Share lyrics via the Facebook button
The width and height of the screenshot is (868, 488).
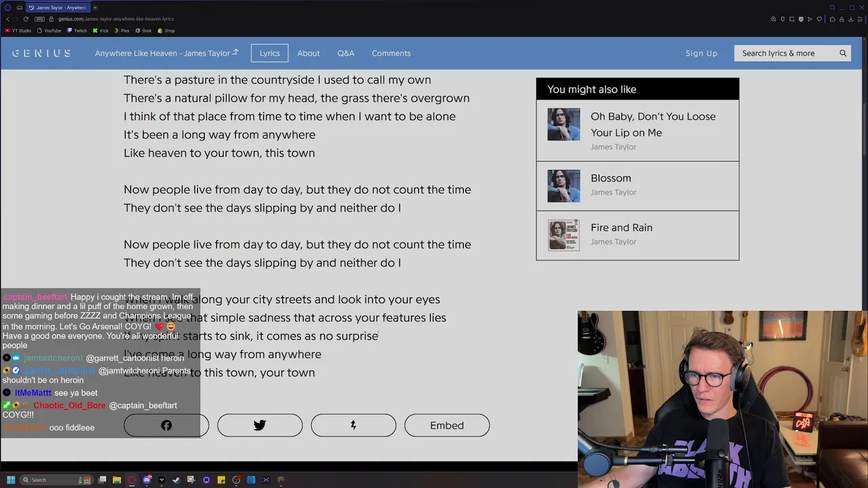pos(166,425)
